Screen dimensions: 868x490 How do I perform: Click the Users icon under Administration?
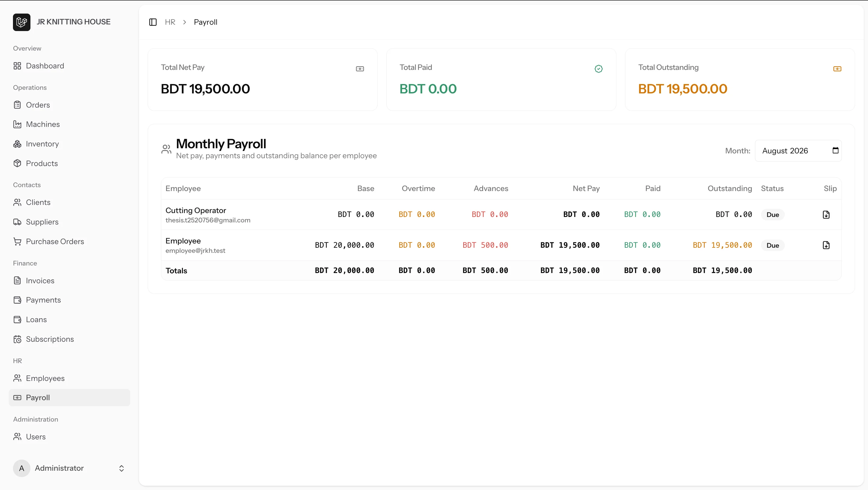point(17,436)
